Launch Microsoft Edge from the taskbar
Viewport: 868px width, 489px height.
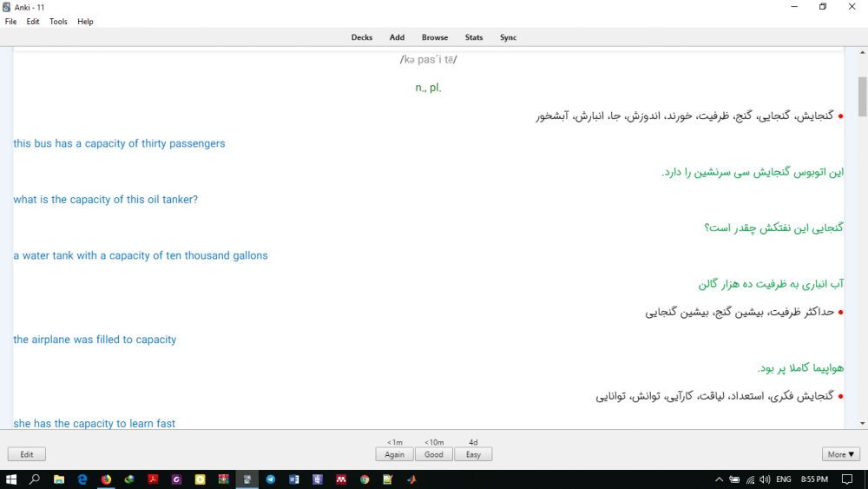[82, 479]
